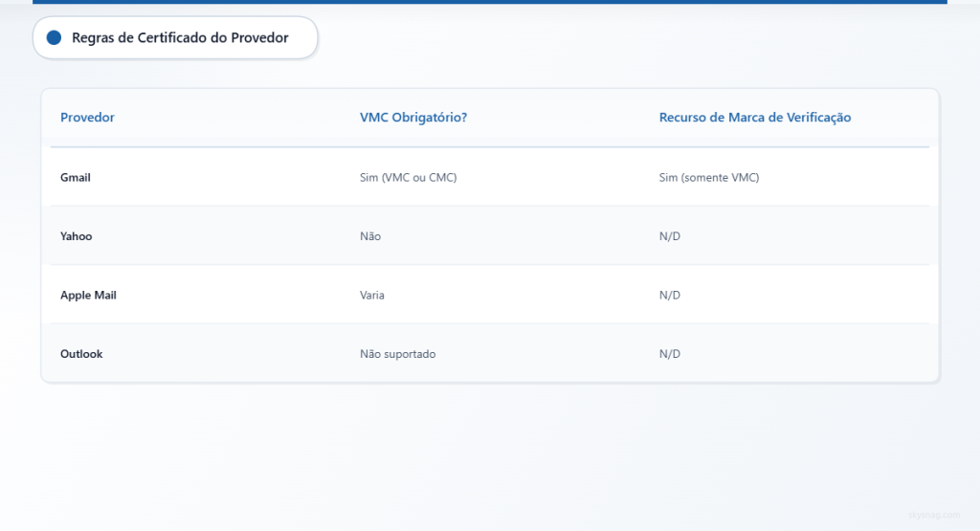Image resolution: width=980 pixels, height=531 pixels.
Task: Click the "Provedor" column header
Action: pos(87,118)
